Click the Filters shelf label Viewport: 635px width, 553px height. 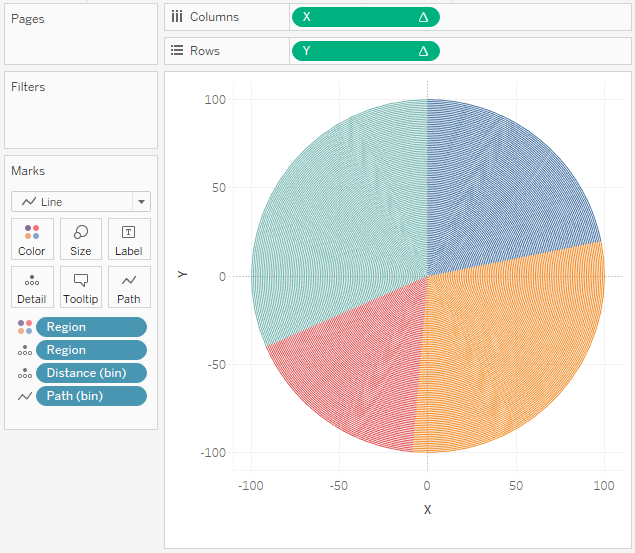click(x=28, y=87)
